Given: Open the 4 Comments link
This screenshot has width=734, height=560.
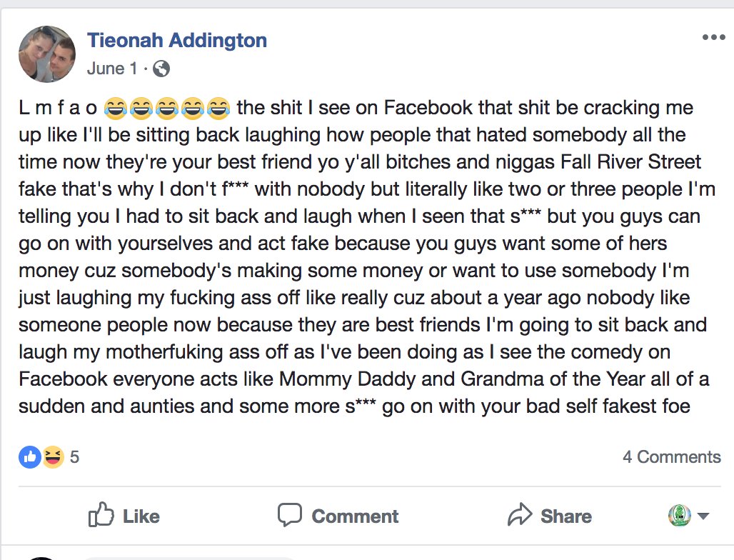Looking at the screenshot, I should [x=671, y=457].
